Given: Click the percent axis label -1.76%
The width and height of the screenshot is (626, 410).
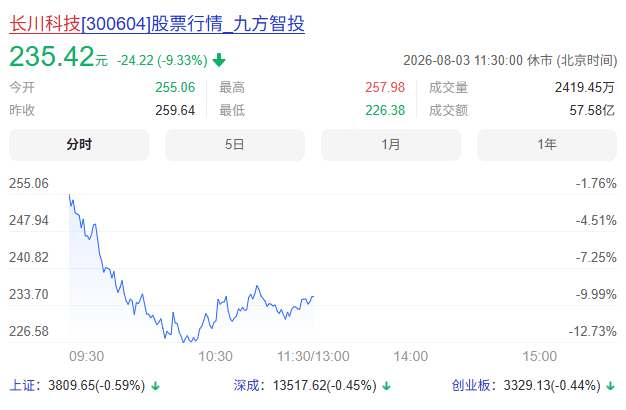Looking at the screenshot, I should 596,184.
